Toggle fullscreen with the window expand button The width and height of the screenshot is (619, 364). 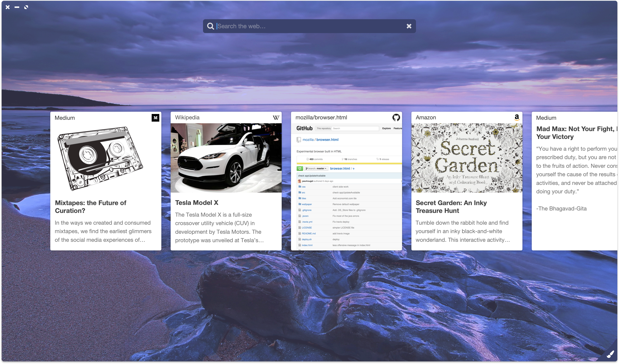[26, 7]
